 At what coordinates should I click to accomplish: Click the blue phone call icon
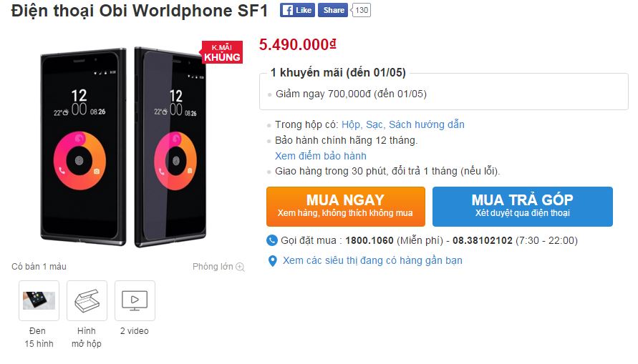pos(272,240)
